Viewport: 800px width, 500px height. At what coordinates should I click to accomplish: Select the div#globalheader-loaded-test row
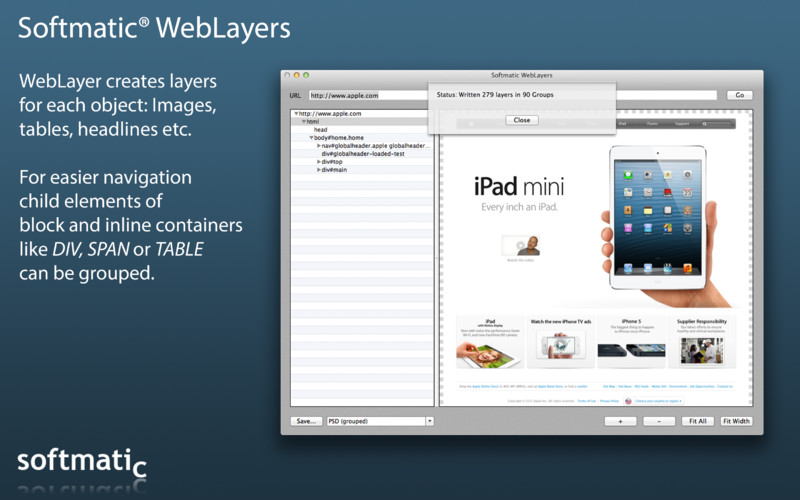tap(362, 154)
